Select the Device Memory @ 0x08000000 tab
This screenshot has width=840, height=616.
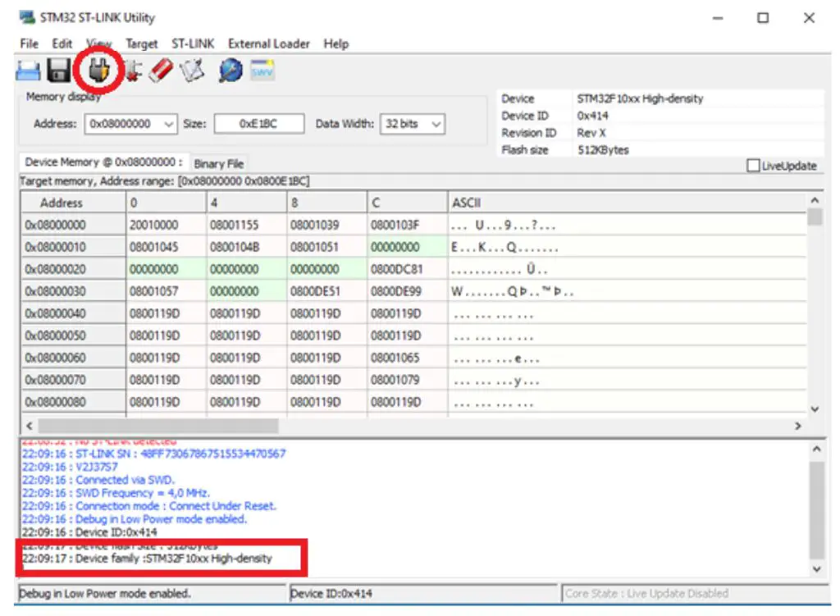[103, 162]
